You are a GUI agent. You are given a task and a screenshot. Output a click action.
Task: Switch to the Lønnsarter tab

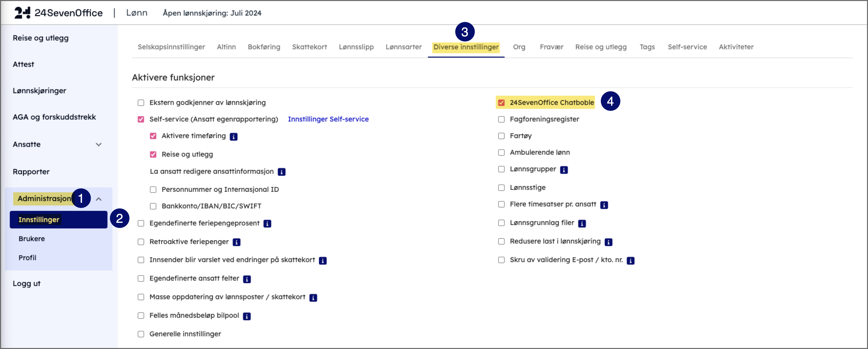point(403,47)
